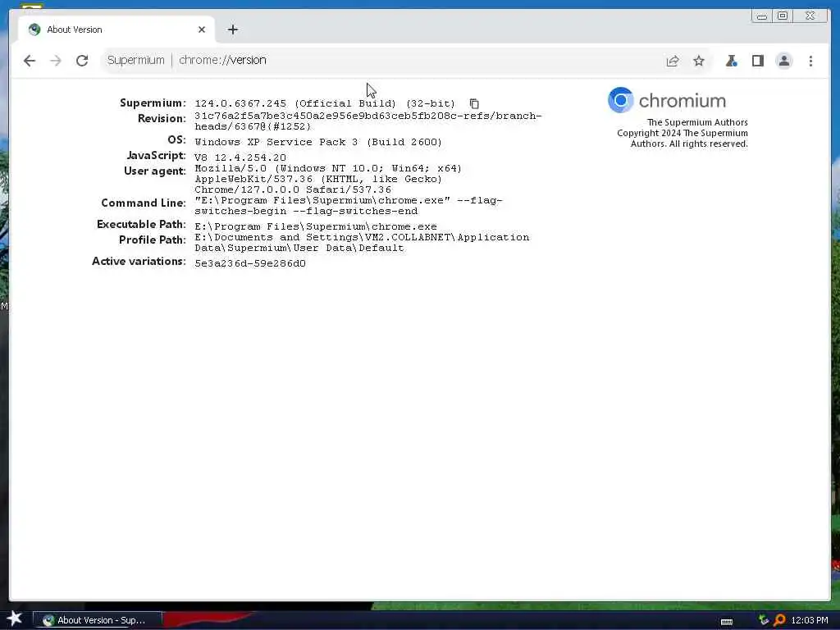Go back to previous page
Screen dimensions: 840x630
(30, 61)
